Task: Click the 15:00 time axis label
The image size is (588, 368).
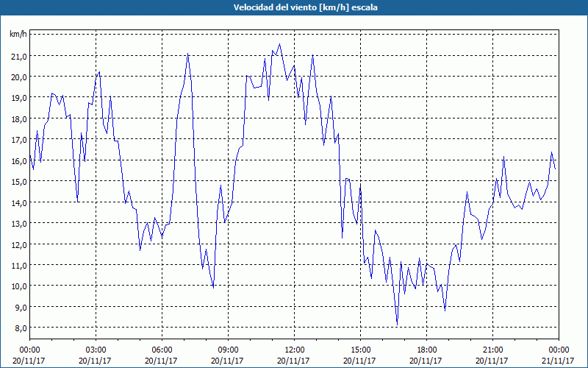Action: click(360, 350)
